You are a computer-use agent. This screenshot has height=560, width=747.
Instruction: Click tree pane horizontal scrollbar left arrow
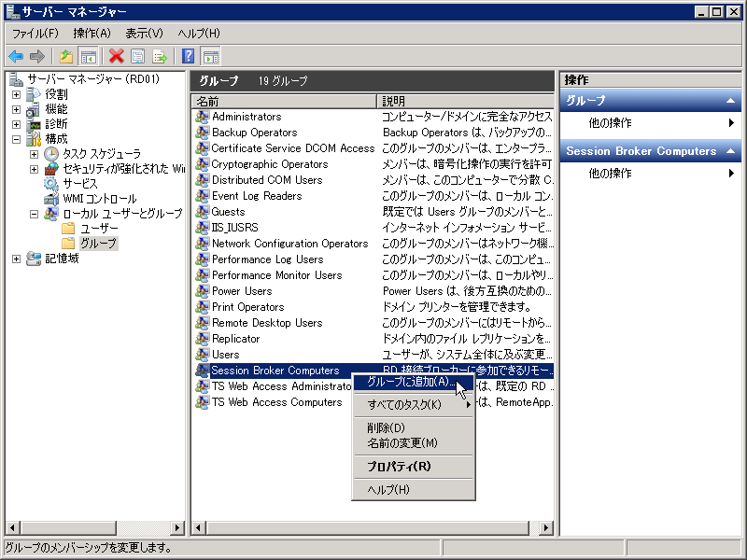(13, 527)
